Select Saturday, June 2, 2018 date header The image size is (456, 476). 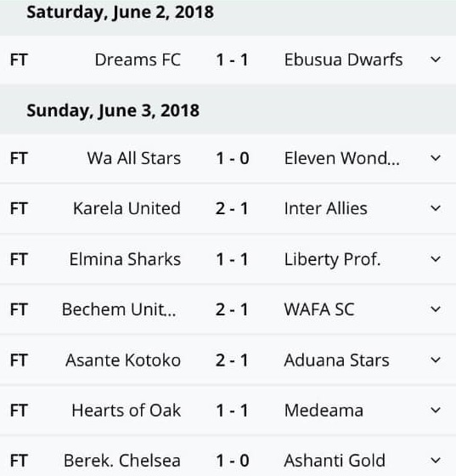(120, 13)
